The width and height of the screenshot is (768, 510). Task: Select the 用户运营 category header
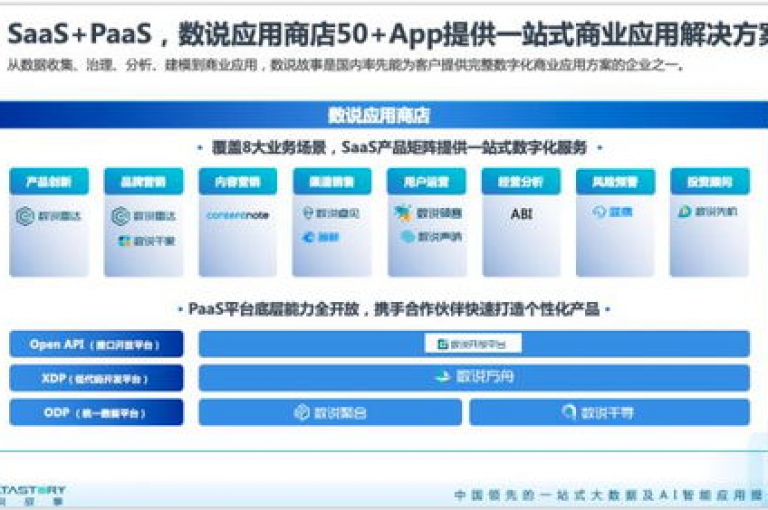coord(426,182)
